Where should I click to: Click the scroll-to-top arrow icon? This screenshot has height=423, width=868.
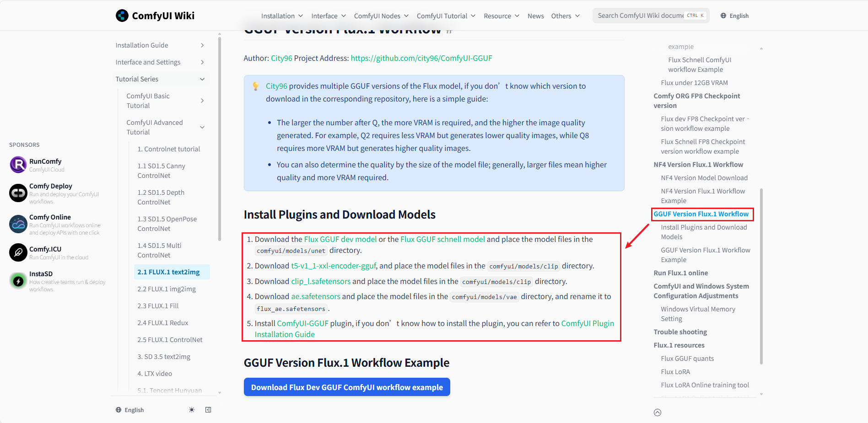[x=658, y=412]
